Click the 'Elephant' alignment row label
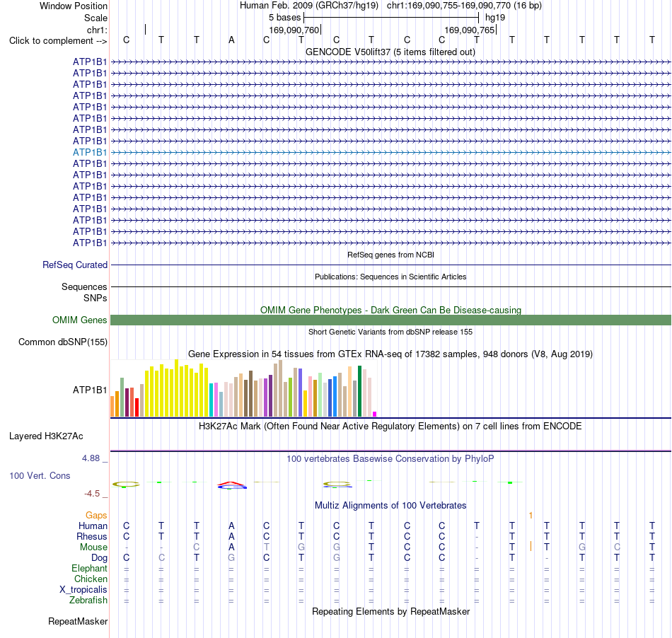The width and height of the screenshot is (672, 638). 90,569
